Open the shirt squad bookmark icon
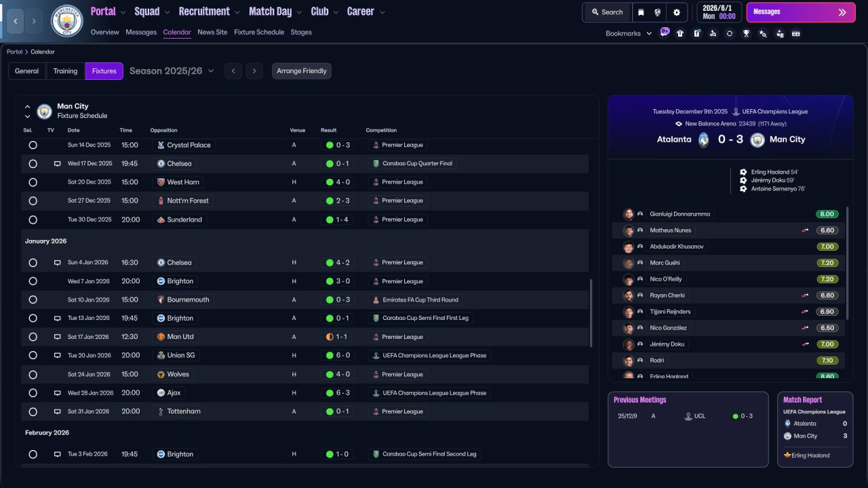Viewport: 868px width, 488px height. [x=680, y=33]
